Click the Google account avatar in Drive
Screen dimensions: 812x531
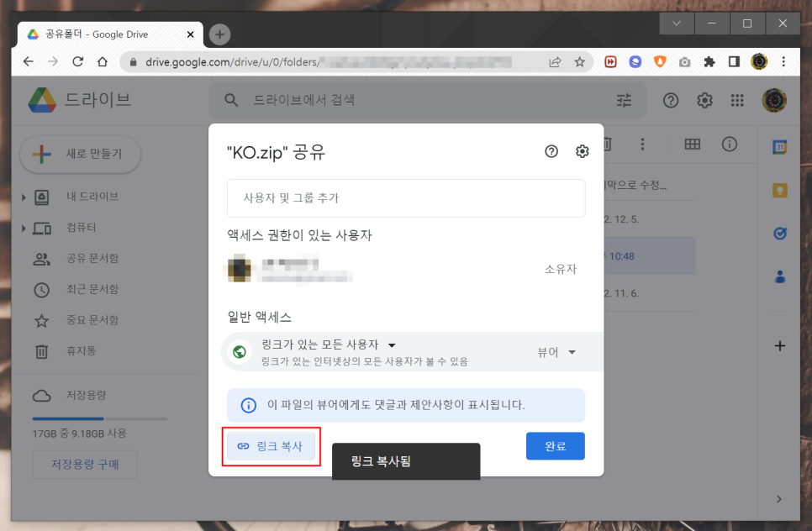(x=774, y=100)
